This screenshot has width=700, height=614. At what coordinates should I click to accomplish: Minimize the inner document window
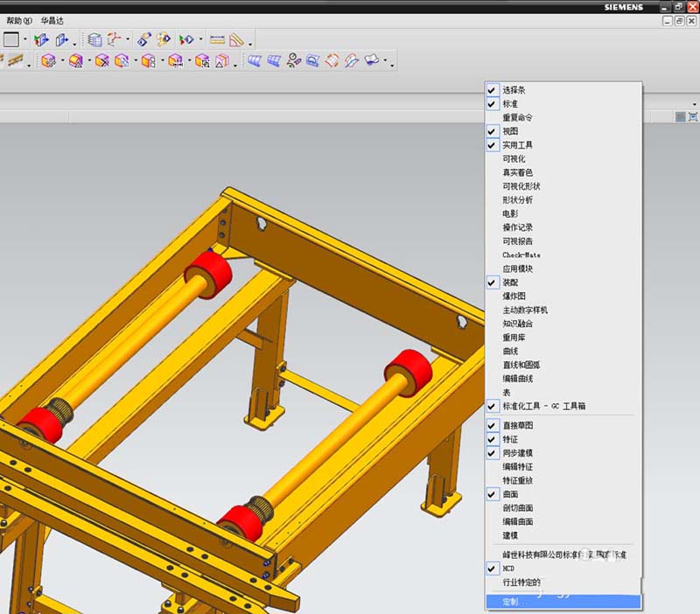click(668, 21)
